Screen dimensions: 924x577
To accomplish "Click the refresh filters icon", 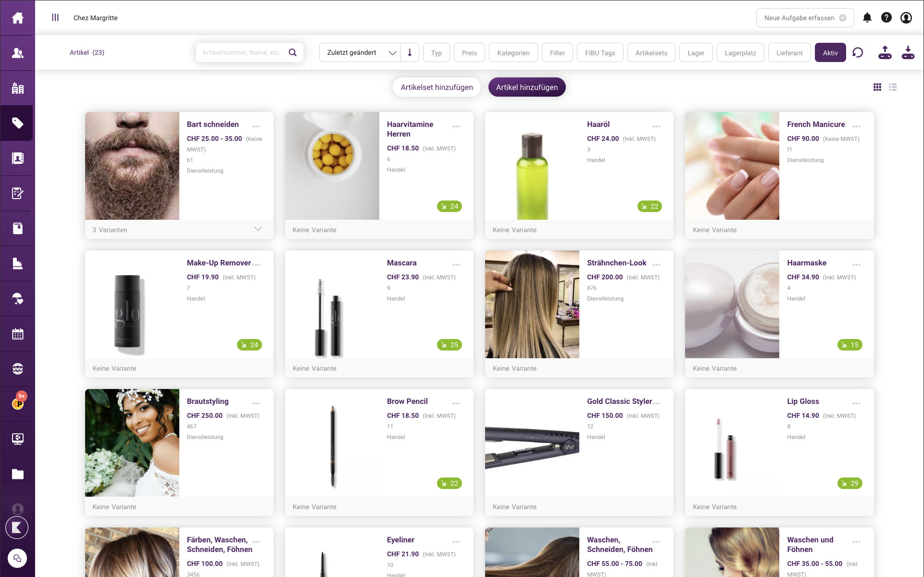I will pyautogui.click(x=857, y=52).
